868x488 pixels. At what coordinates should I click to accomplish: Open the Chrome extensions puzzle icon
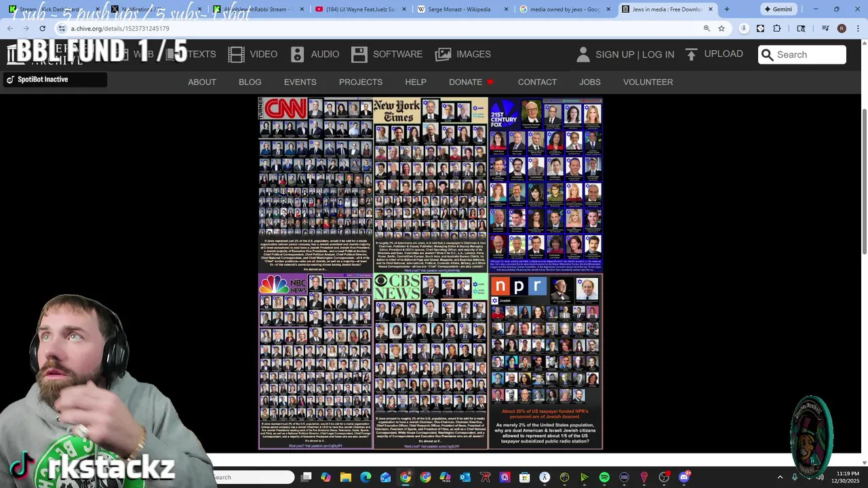tap(777, 28)
